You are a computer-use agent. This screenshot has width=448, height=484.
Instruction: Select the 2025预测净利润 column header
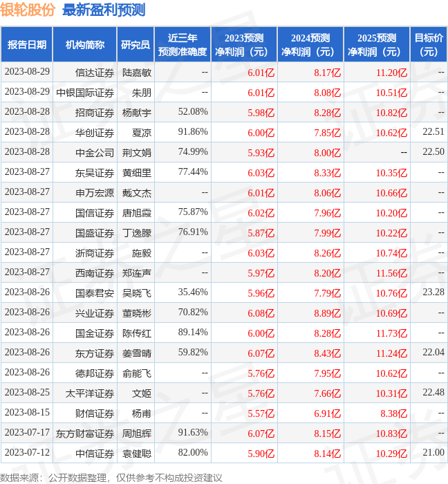tap(377, 44)
